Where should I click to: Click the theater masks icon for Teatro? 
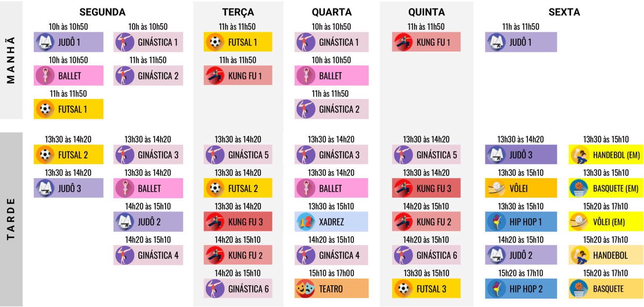click(305, 289)
